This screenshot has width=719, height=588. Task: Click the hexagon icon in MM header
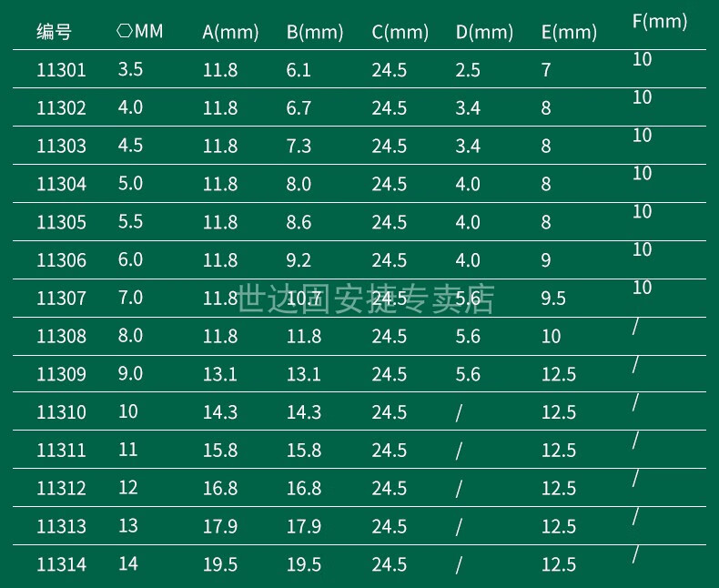pos(125,31)
